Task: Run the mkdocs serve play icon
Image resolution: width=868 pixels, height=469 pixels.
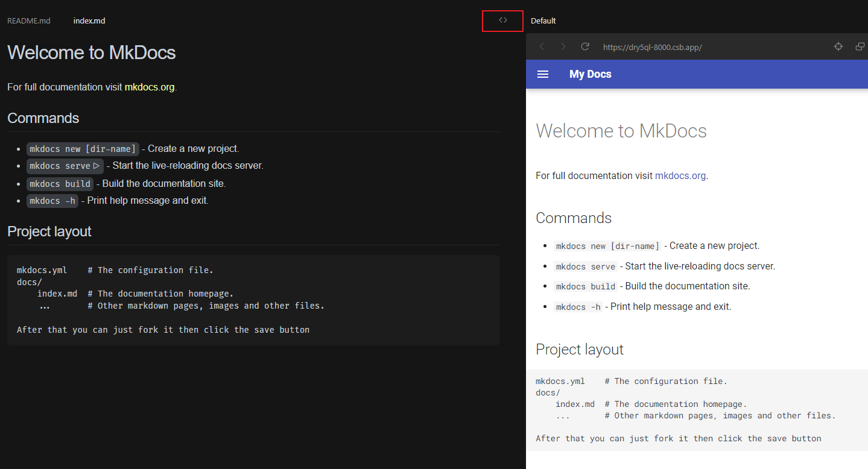Action: [97, 166]
